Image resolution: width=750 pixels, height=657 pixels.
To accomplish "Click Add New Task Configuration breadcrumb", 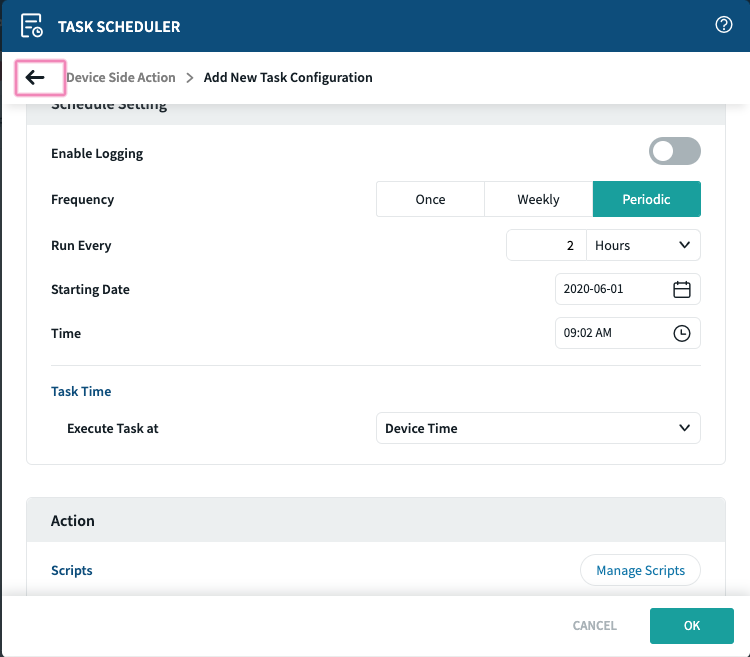I will (288, 78).
